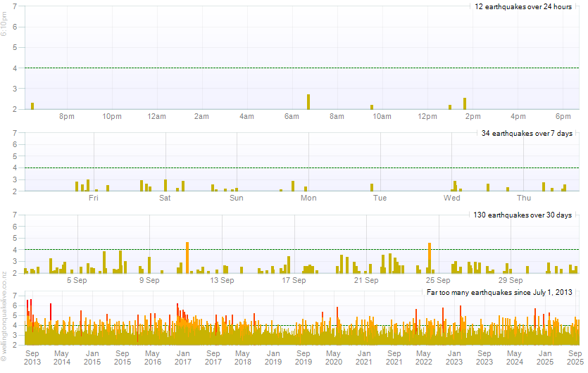
Task: Open the wellingtonquakelive.co.nz watermark link
Action: point(4,317)
